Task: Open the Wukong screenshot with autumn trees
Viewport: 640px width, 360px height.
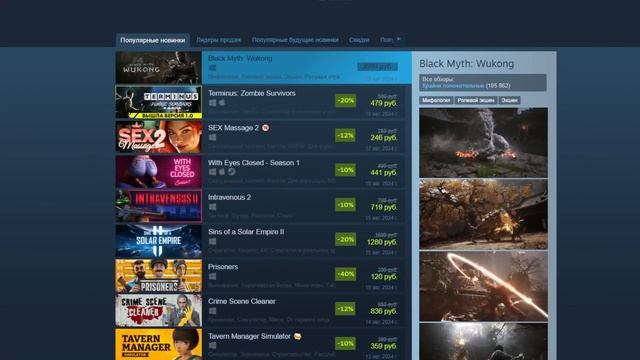Action: click(x=483, y=214)
